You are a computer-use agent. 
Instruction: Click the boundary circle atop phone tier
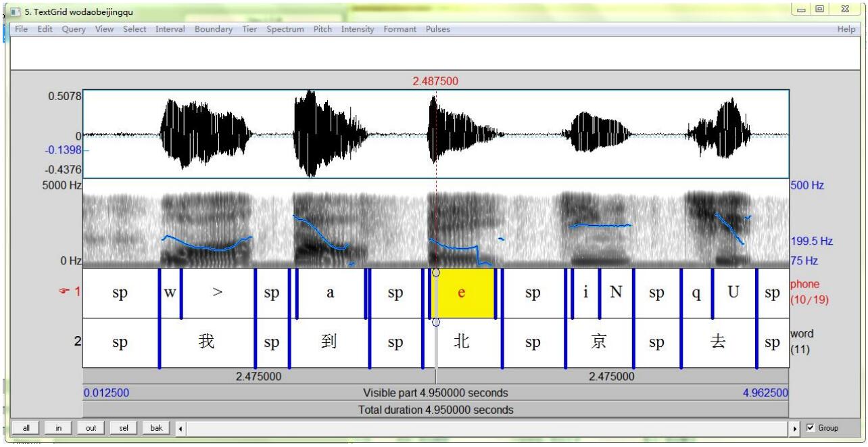[x=436, y=273]
